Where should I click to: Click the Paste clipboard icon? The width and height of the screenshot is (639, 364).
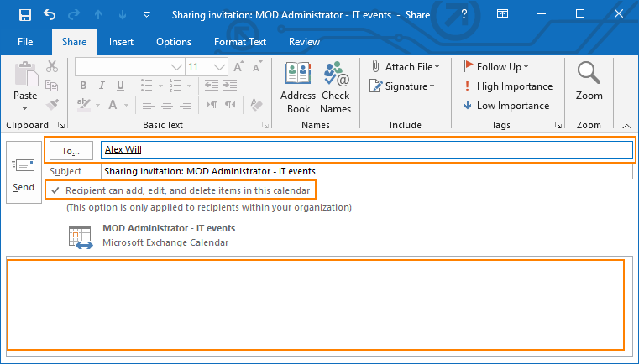[x=26, y=74]
